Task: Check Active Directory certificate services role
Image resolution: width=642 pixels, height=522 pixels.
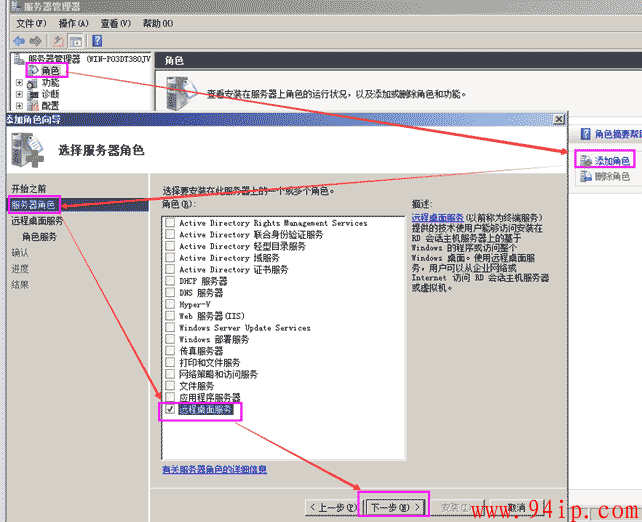Action: [x=170, y=269]
